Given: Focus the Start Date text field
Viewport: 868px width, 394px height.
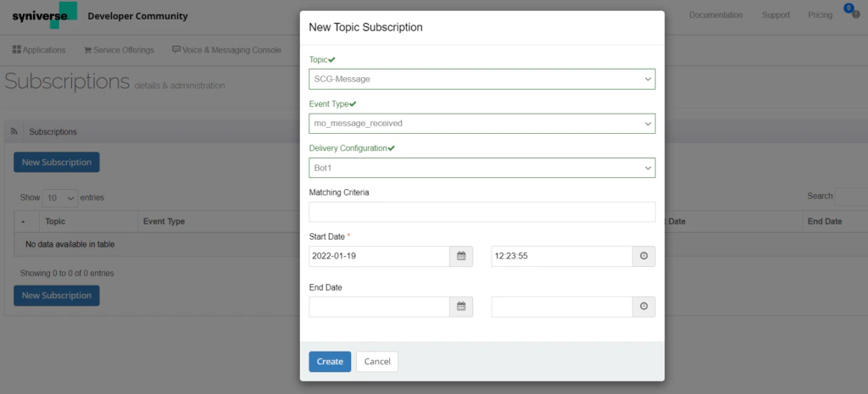Looking at the screenshot, I should (379, 256).
